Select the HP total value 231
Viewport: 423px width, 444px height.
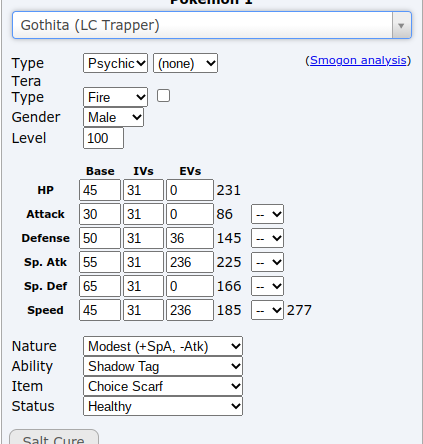[229, 190]
